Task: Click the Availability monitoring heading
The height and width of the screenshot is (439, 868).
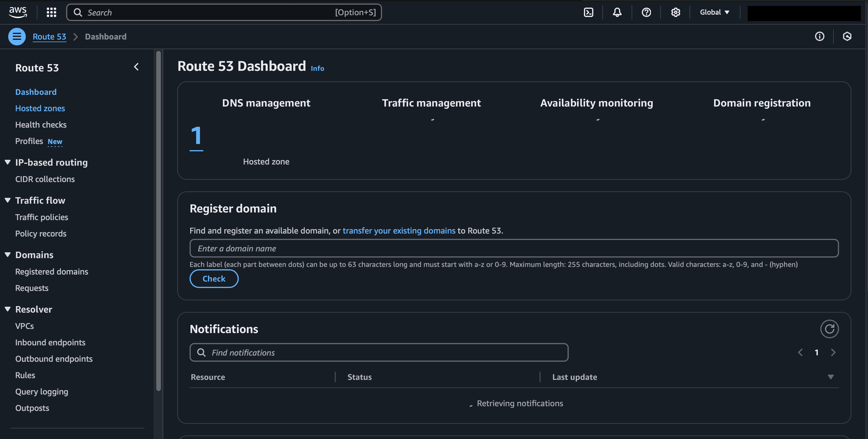Action: (x=597, y=103)
